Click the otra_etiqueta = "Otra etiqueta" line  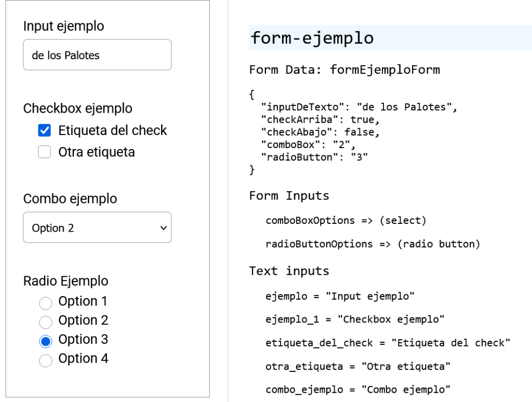click(358, 366)
